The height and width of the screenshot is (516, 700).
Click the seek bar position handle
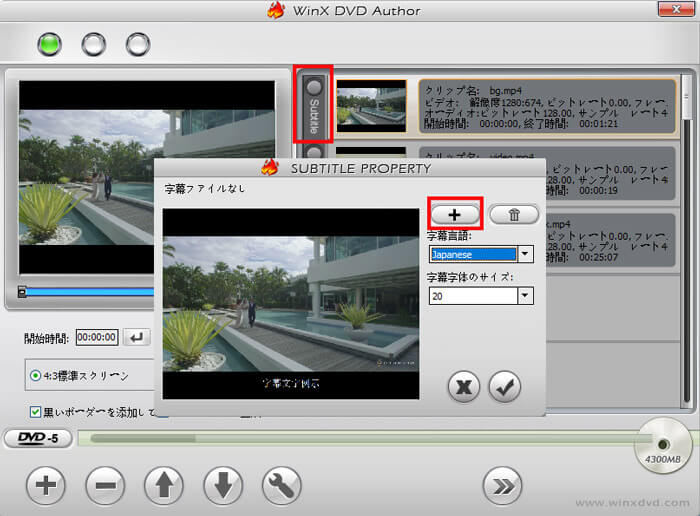pyautogui.click(x=22, y=292)
